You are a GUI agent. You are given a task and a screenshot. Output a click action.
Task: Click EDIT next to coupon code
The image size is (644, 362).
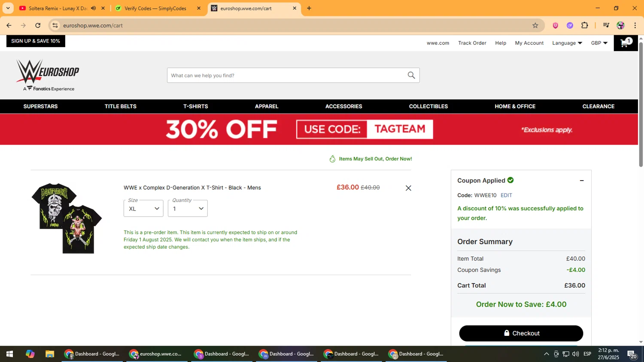pos(506,195)
